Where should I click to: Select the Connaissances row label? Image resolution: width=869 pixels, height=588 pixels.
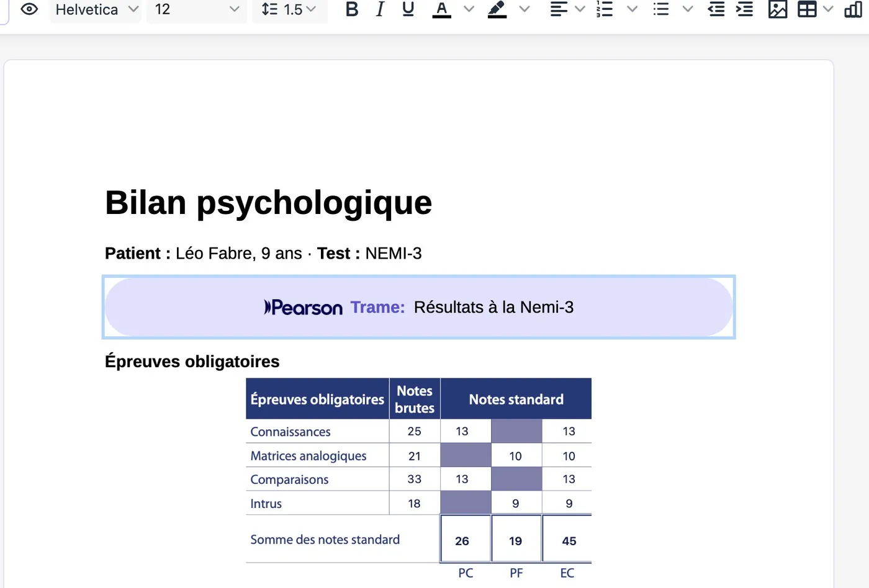point(290,432)
